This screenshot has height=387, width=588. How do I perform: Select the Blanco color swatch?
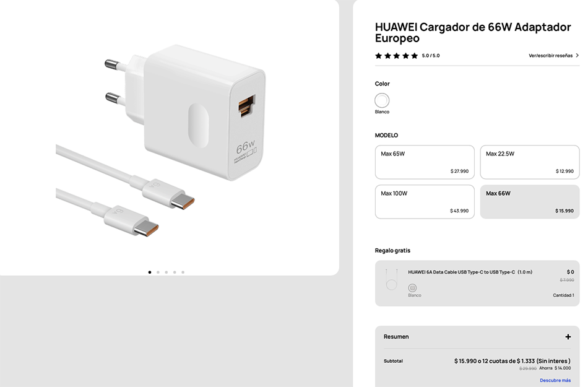pyautogui.click(x=382, y=100)
